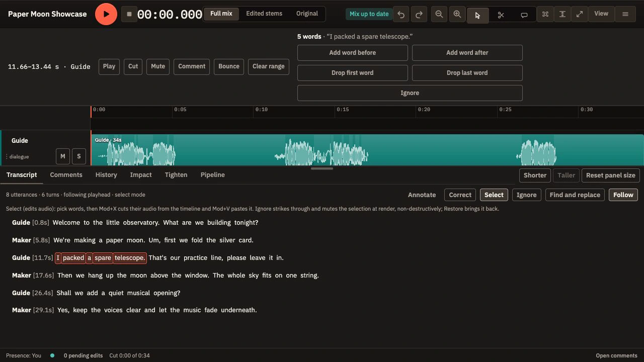Click the Shorter panel button
The height and width of the screenshot is (362, 644).
pyautogui.click(x=535, y=175)
